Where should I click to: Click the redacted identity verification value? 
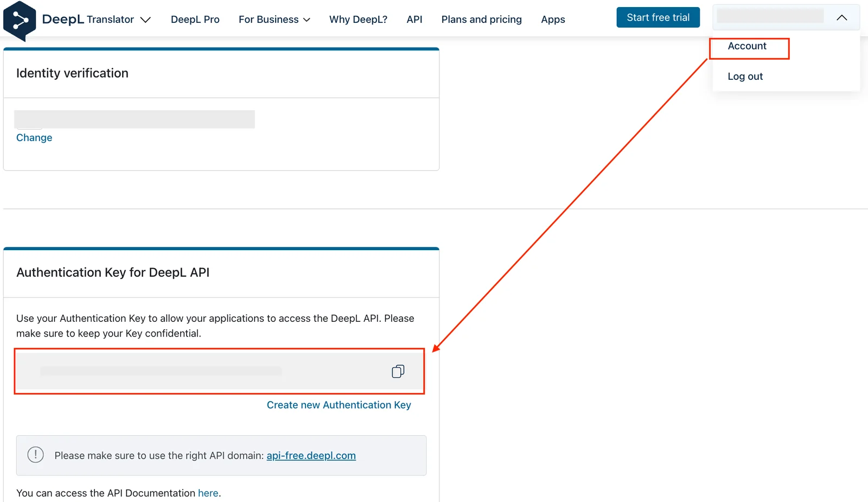click(x=135, y=119)
